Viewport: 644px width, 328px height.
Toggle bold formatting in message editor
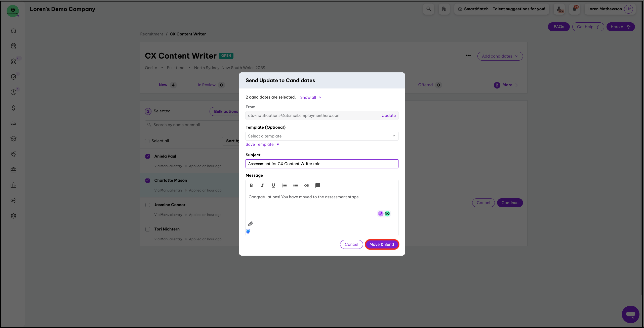(251, 185)
